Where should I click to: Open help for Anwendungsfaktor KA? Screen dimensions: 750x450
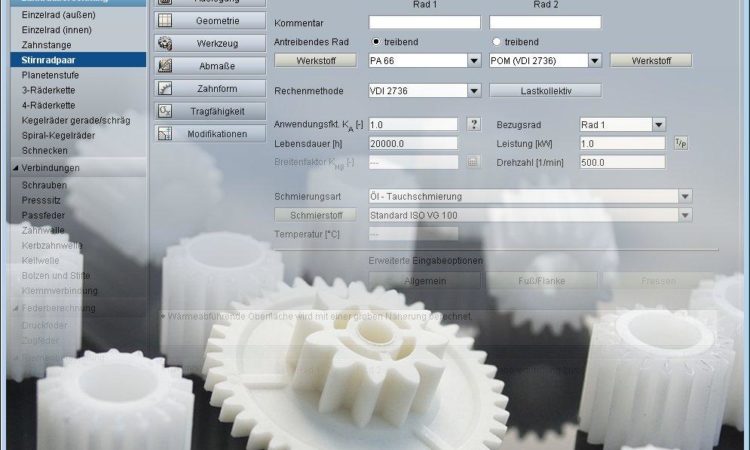point(474,124)
